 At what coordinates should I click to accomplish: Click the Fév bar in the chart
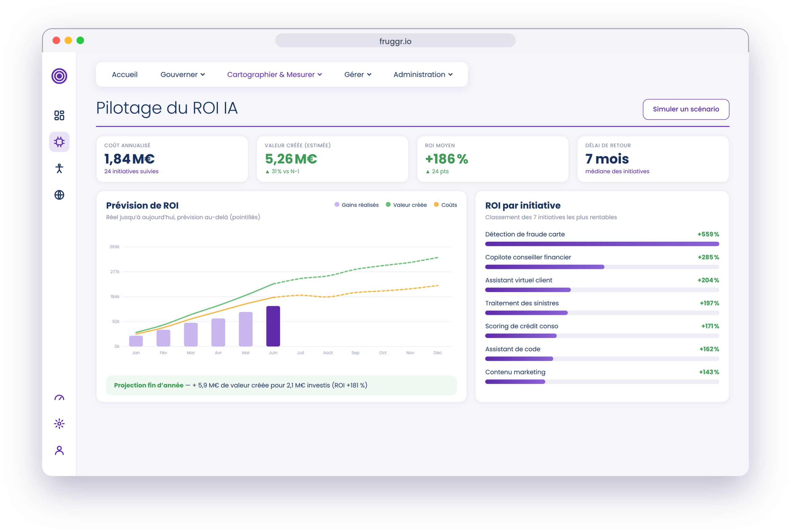pyautogui.click(x=163, y=338)
